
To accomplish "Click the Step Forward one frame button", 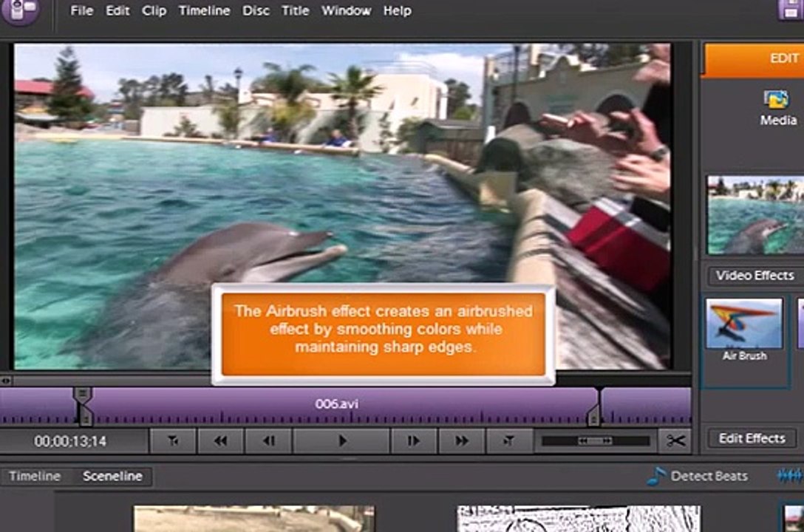I will (x=413, y=441).
